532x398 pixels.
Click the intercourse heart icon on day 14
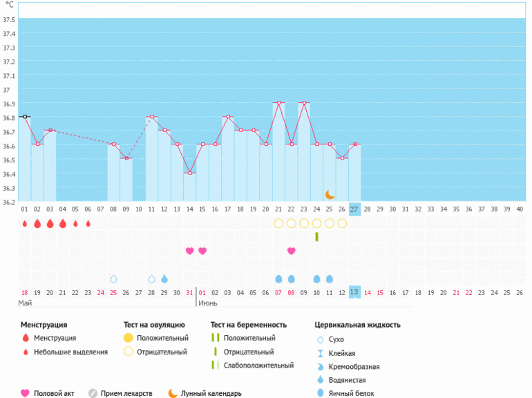pos(189,251)
